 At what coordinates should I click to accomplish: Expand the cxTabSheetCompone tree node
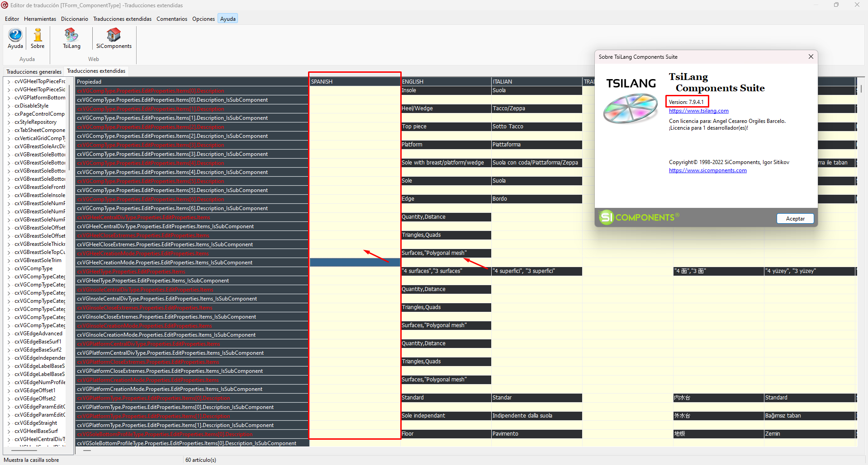tap(9, 130)
